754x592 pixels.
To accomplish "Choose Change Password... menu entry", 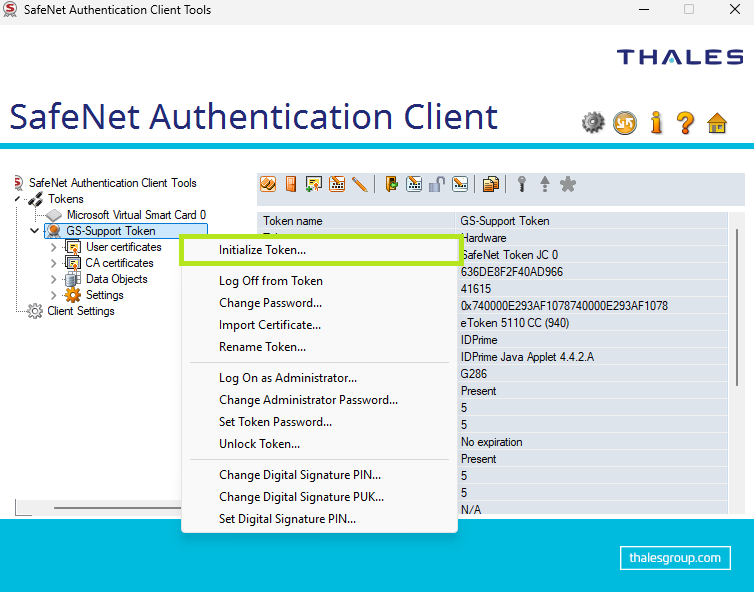I will tap(319, 303).
